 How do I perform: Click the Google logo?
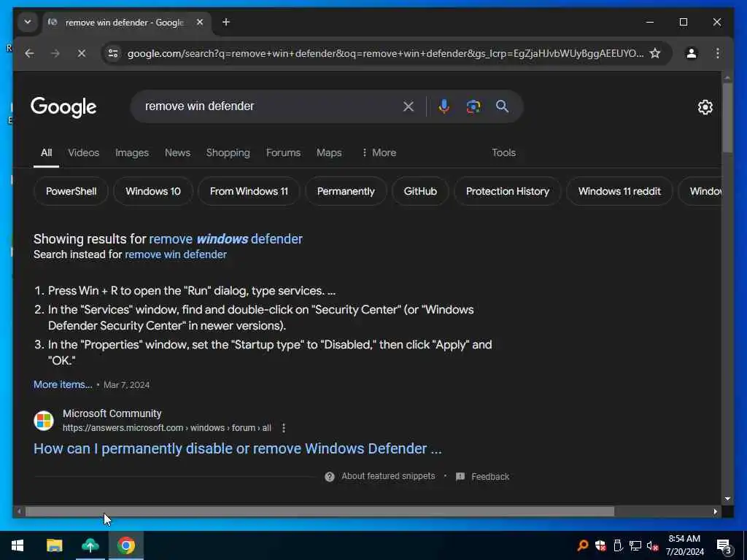click(63, 107)
